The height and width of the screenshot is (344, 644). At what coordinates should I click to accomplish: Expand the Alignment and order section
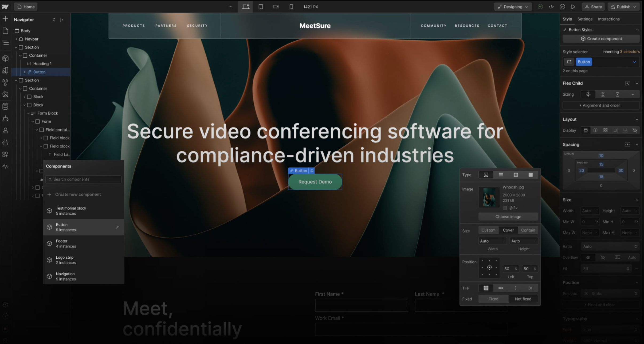click(601, 105)
